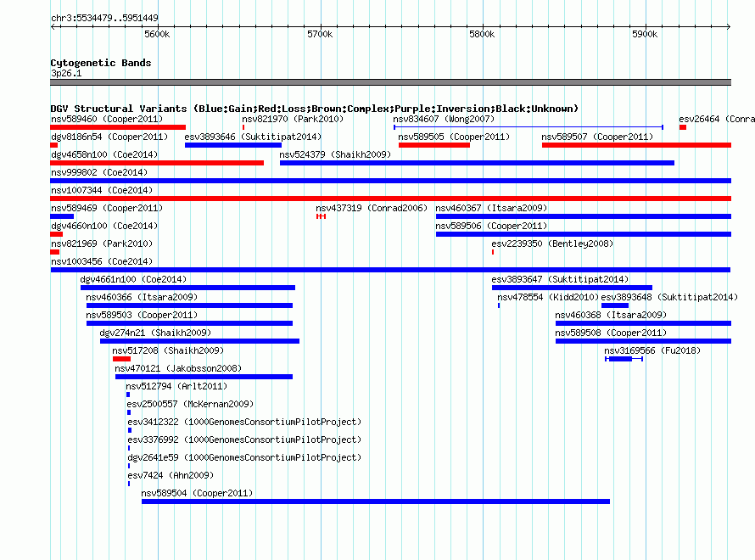Click the esv3376992 variant label
The image size is (755, 560).
pyautogui.click(x=244, y=440)
